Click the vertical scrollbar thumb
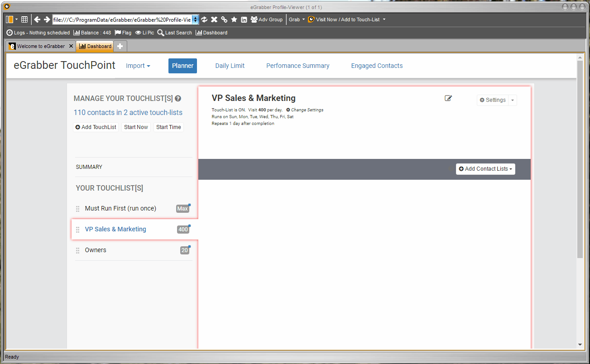Image resolution: width=590 pixels, height=364 pixels. [x=580, y=159]
